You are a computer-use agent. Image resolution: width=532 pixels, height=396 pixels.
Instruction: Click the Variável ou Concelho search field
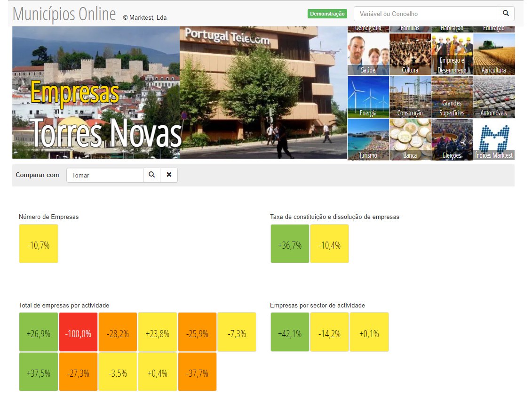(425, 14)
